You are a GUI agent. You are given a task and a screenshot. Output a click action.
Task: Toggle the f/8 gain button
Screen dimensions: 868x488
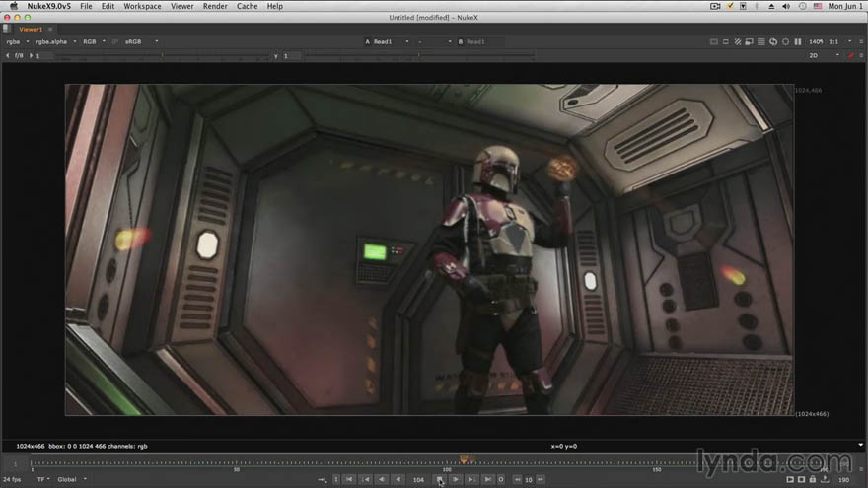pos(19,55)
